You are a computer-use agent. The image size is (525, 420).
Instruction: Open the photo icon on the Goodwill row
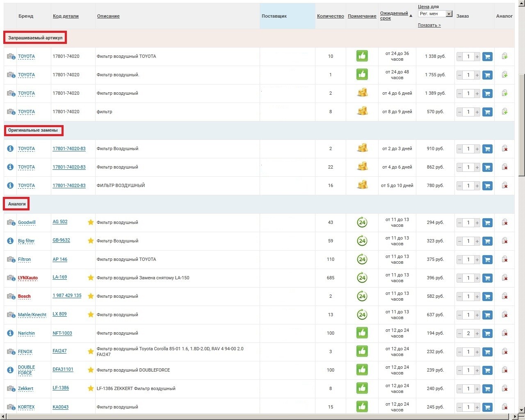point(11,222)
